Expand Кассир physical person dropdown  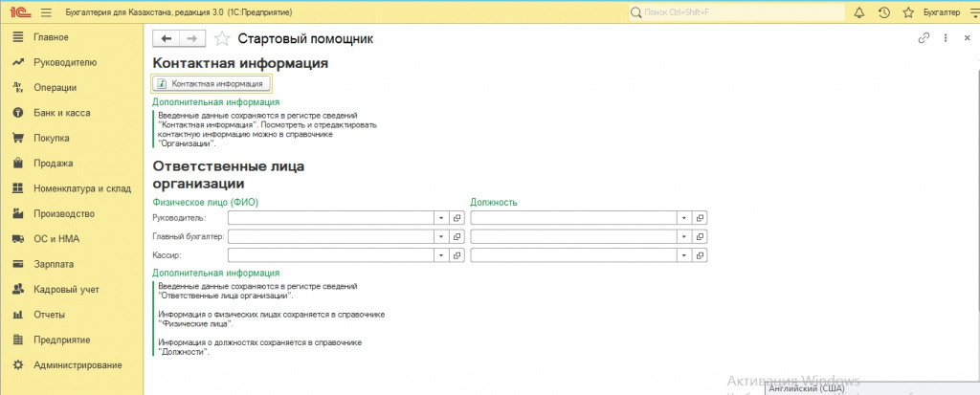click(x=441, y=255)
